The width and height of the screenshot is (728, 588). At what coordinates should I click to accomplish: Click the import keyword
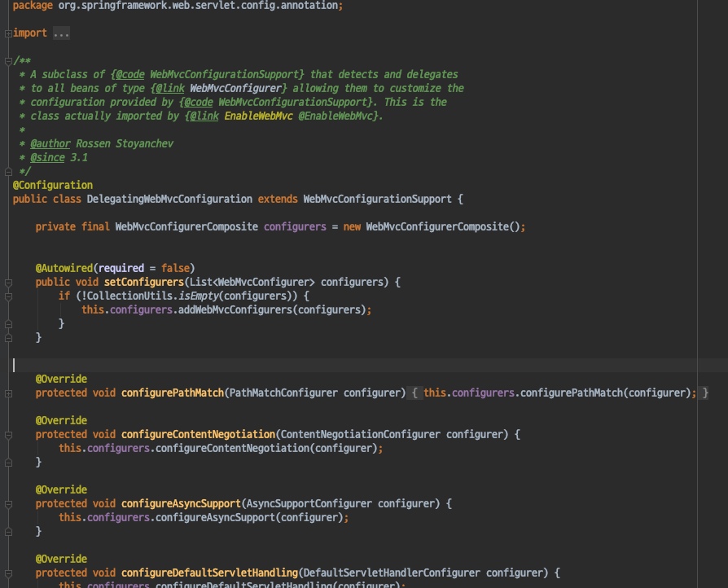tap(29, 33)
